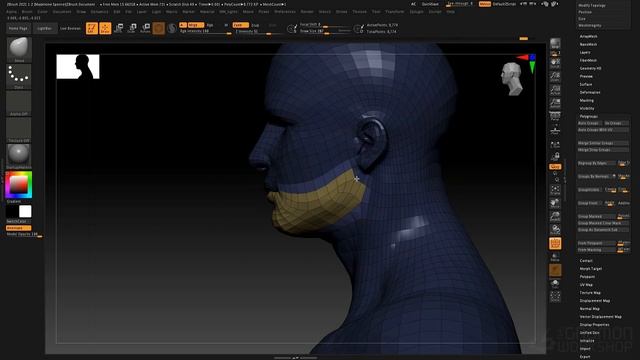Click the Actual size icon

click(555, 90)
